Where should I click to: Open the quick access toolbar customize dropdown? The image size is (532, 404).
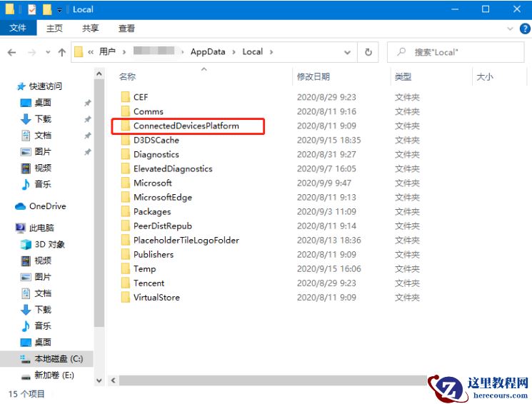point(59,10)
